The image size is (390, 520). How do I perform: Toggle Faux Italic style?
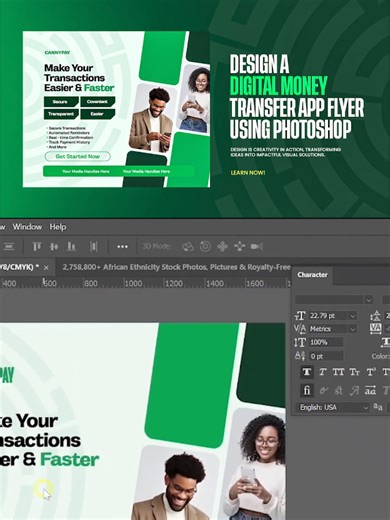(322, 372)
